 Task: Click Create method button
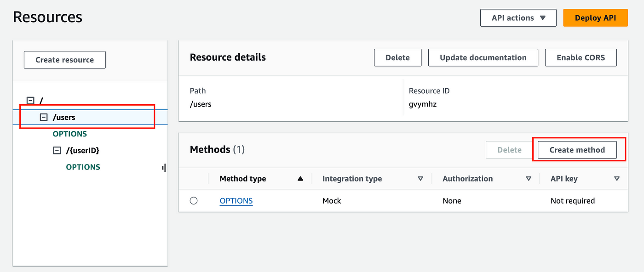(577, 150)
